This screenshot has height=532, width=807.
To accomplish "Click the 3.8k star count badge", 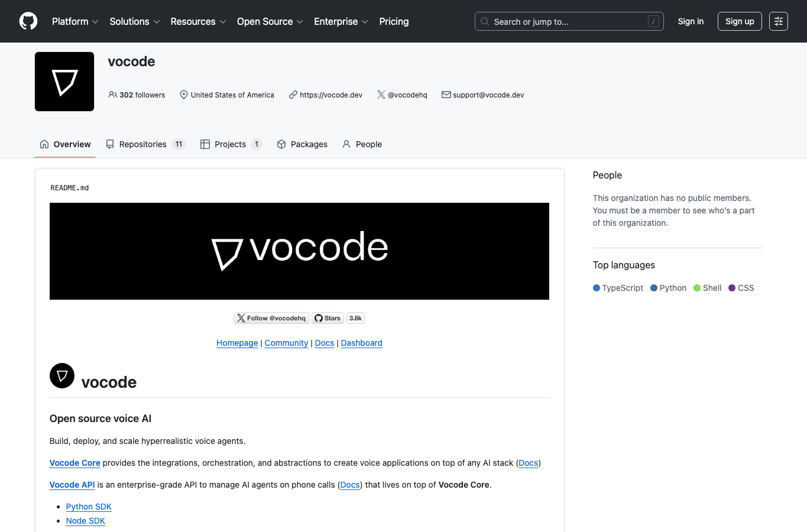I will (355, 318).
